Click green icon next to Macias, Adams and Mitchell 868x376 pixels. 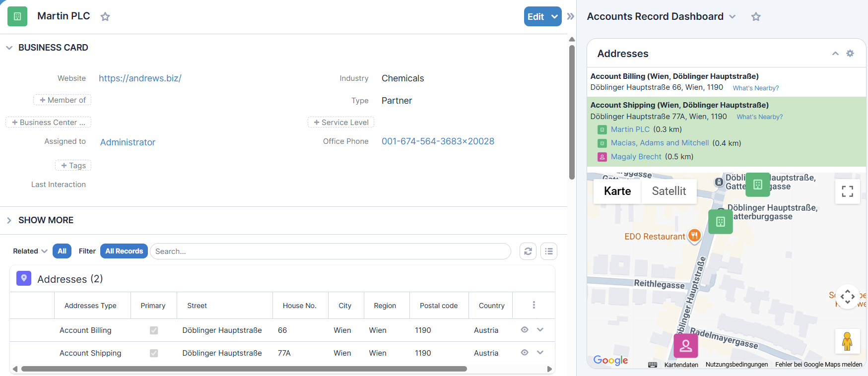(x=602, y=143)
